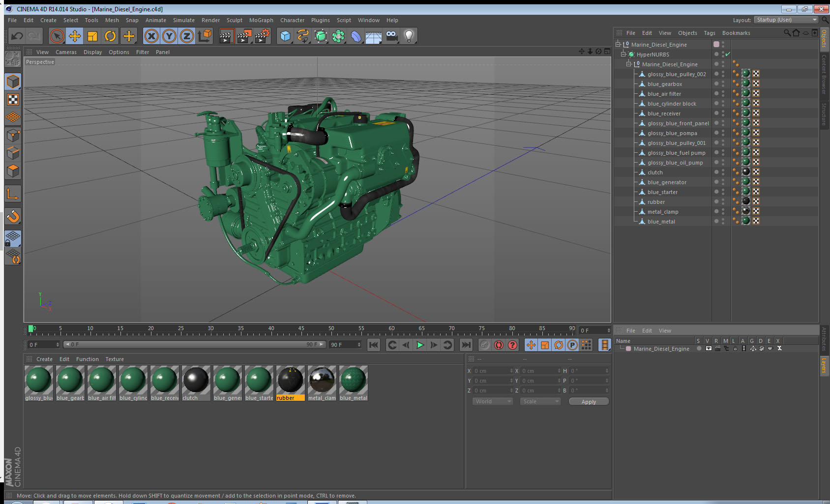Screen dimensions: 830x504
Task: Click the Marine_Diesel_Engine layer name
Action: (661, 349)
